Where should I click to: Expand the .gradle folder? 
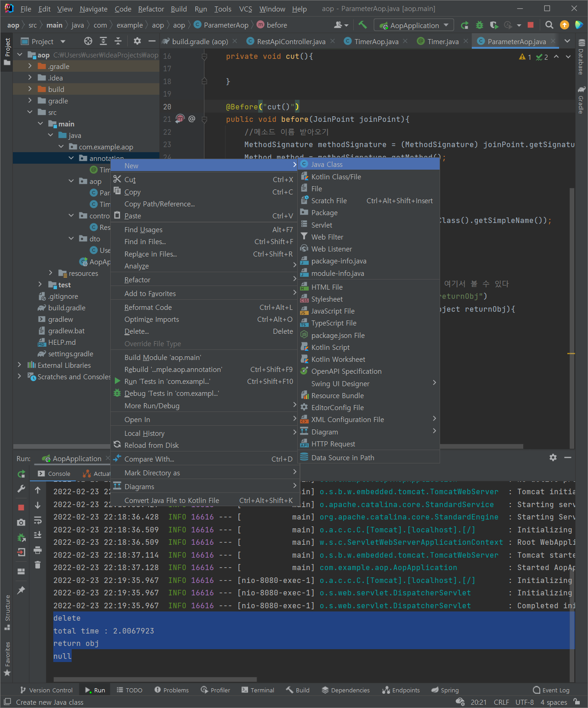coord(30,66)
